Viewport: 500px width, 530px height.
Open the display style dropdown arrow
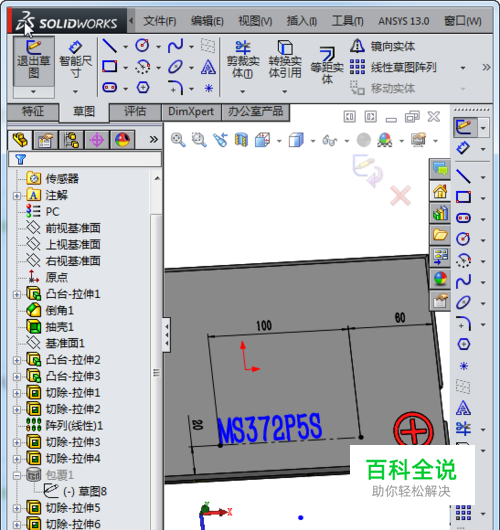pyautogui.click(x=313, y=141)
